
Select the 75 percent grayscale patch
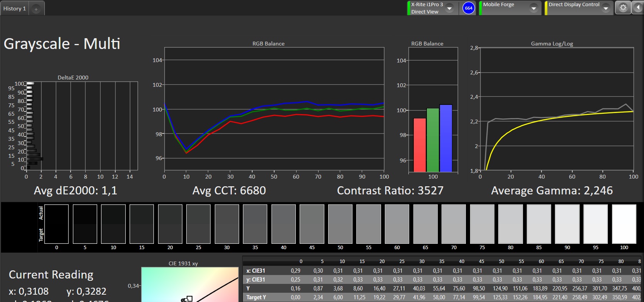pos(482,224)
